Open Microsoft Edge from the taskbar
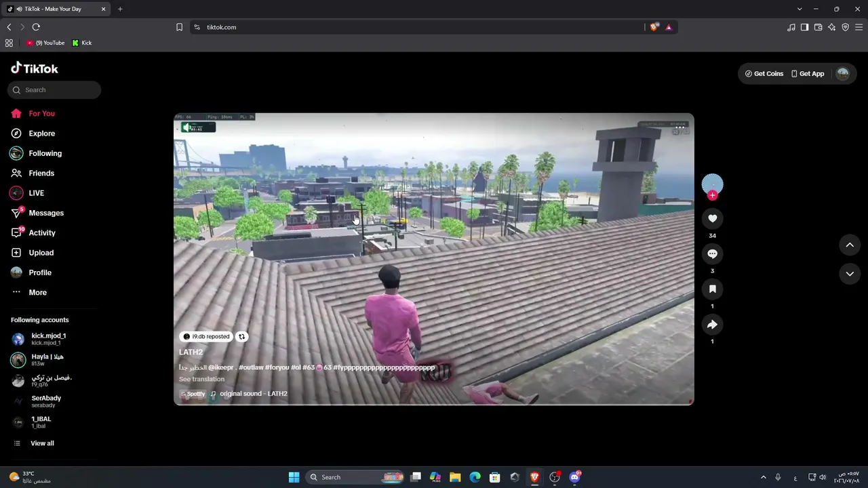 click(475, 477)
